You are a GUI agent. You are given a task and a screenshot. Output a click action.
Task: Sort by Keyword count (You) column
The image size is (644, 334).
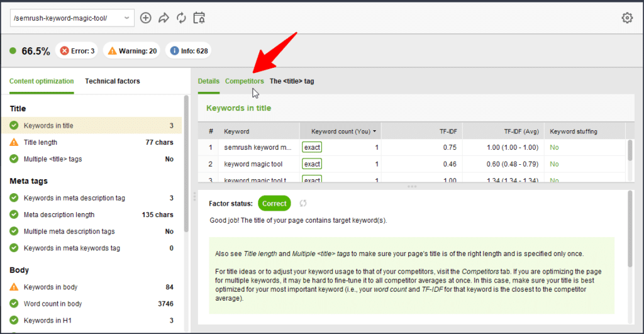pyautogui.click(x=340, y=131)
